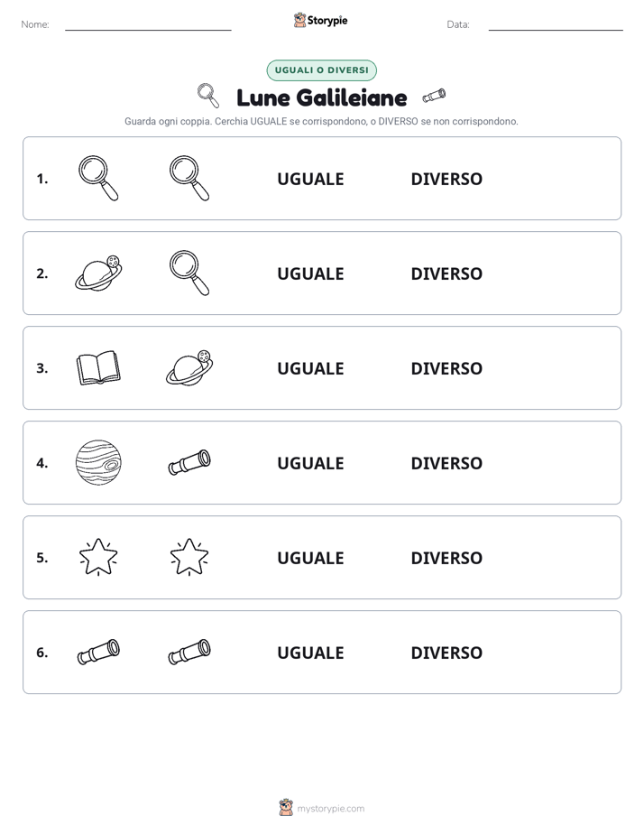Choose UGUALE for row 1

[310, 179]
